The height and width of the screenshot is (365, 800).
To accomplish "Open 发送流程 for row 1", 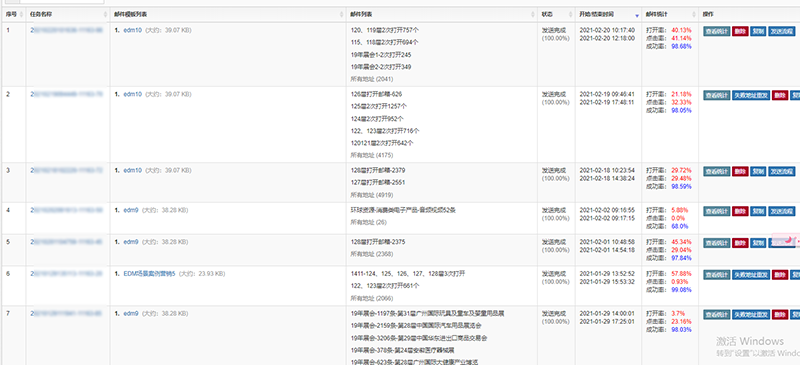I will [782, 31].
